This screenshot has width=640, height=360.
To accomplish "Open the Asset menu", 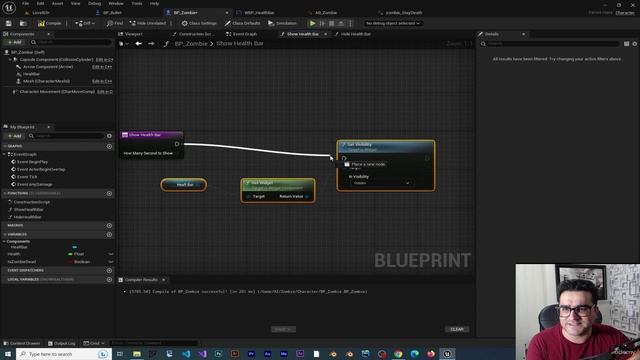I will [57, 3].
